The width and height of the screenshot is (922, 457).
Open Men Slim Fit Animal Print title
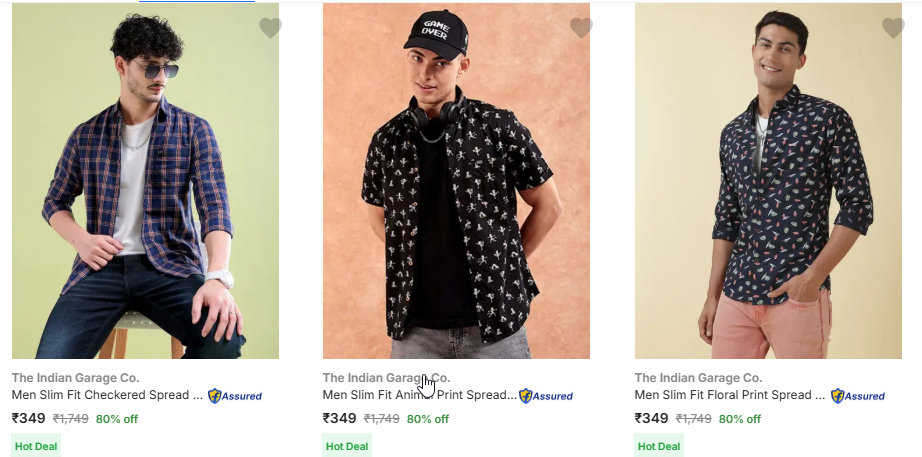(418, 395)
